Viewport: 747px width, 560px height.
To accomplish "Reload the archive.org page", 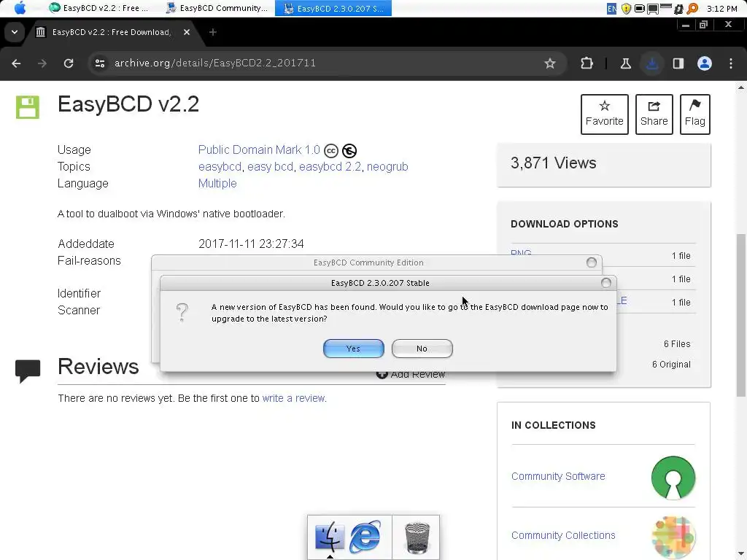I will coord(69,63).
